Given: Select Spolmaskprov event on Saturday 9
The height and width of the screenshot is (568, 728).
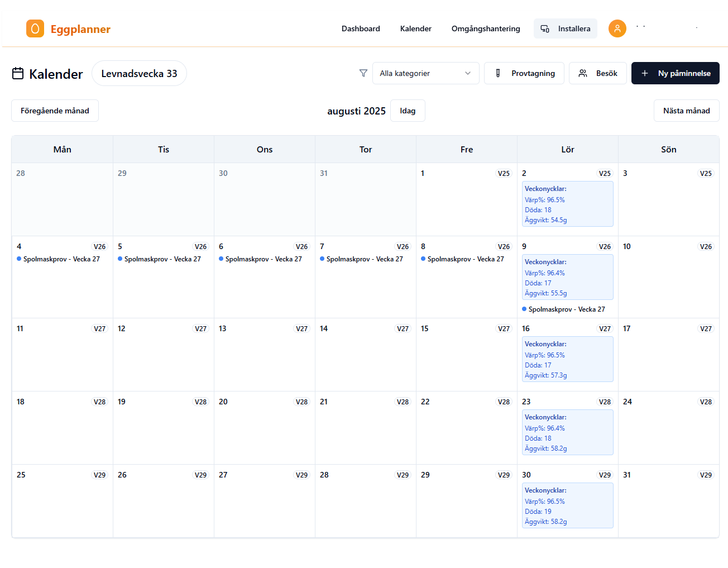Looking at the screenshot, I should 564,309.
